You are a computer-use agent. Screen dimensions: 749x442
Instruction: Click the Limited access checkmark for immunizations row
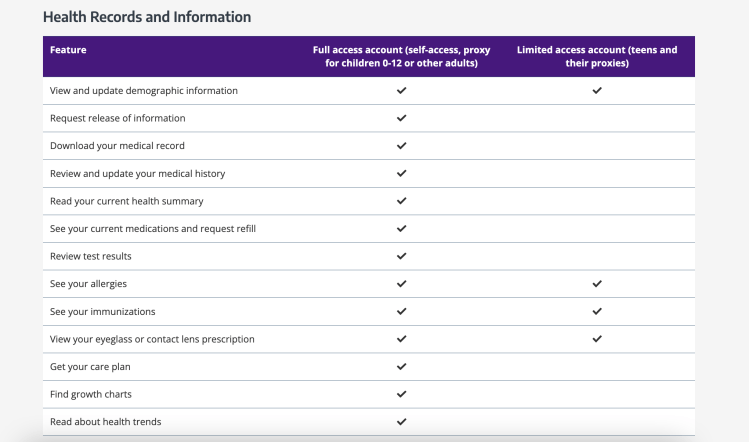(597, 311)
